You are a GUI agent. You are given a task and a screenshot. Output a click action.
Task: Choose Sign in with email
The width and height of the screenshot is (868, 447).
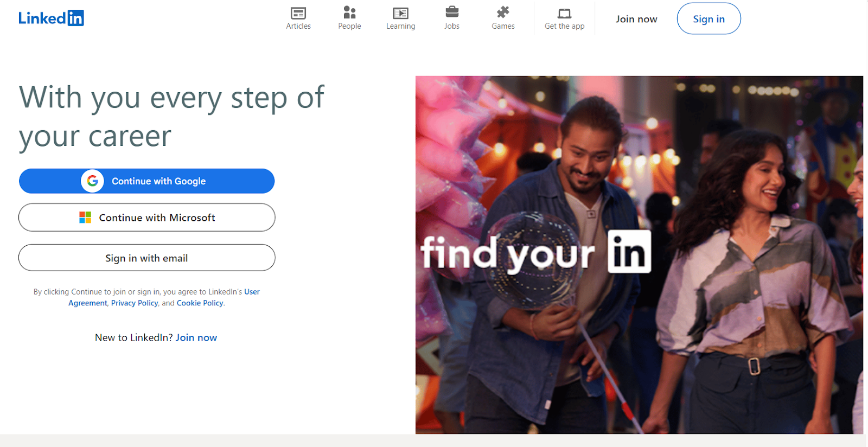[146, 258]
